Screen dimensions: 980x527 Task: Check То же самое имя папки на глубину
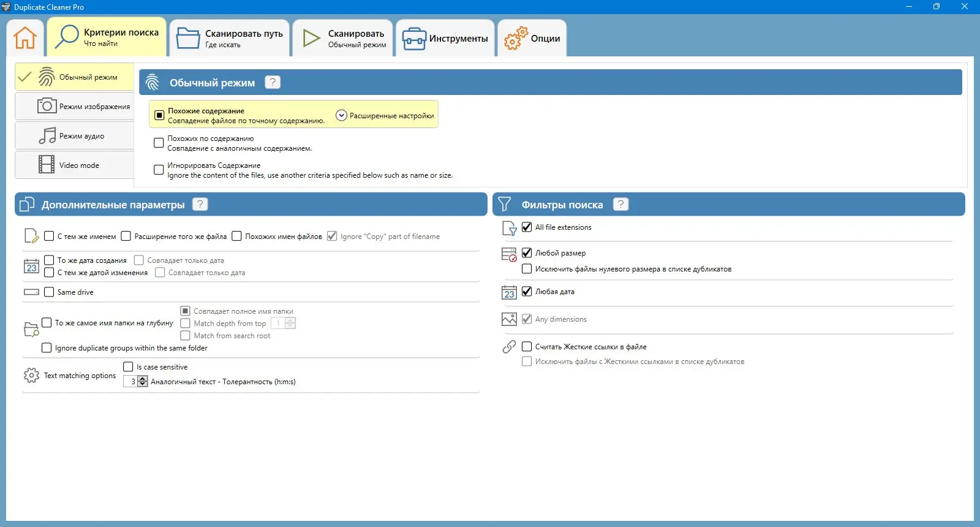point(47,322)
